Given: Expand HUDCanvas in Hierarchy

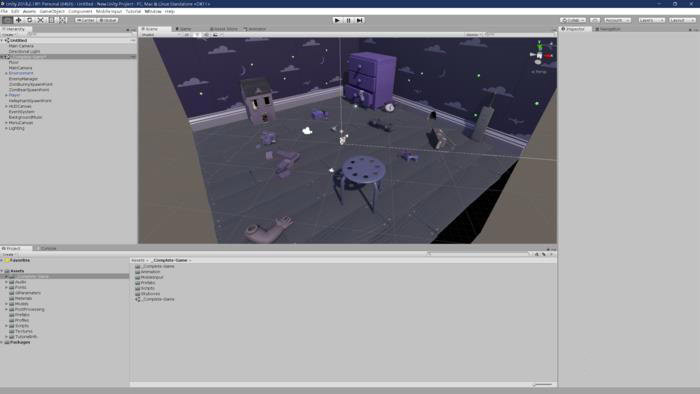Looking at the screenshot, I should (6, 106).
